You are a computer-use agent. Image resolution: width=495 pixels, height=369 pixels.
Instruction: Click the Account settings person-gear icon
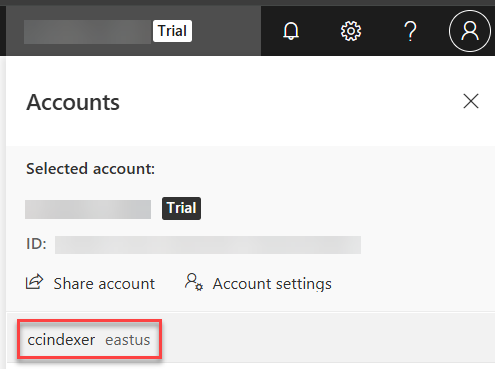[194, 282]
